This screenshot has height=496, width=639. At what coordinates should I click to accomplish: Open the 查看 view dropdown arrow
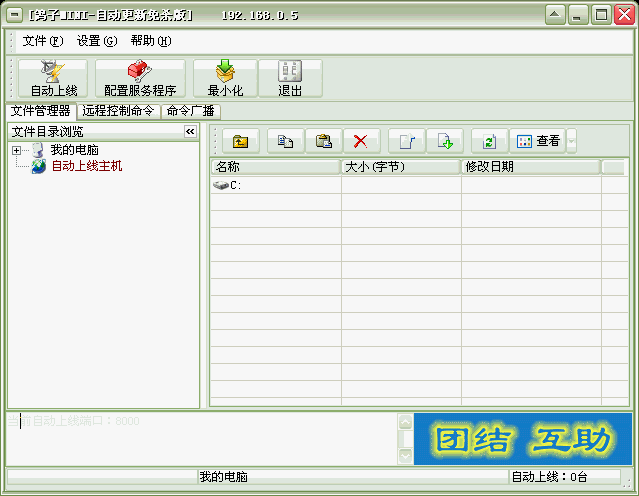click(571, 141)
